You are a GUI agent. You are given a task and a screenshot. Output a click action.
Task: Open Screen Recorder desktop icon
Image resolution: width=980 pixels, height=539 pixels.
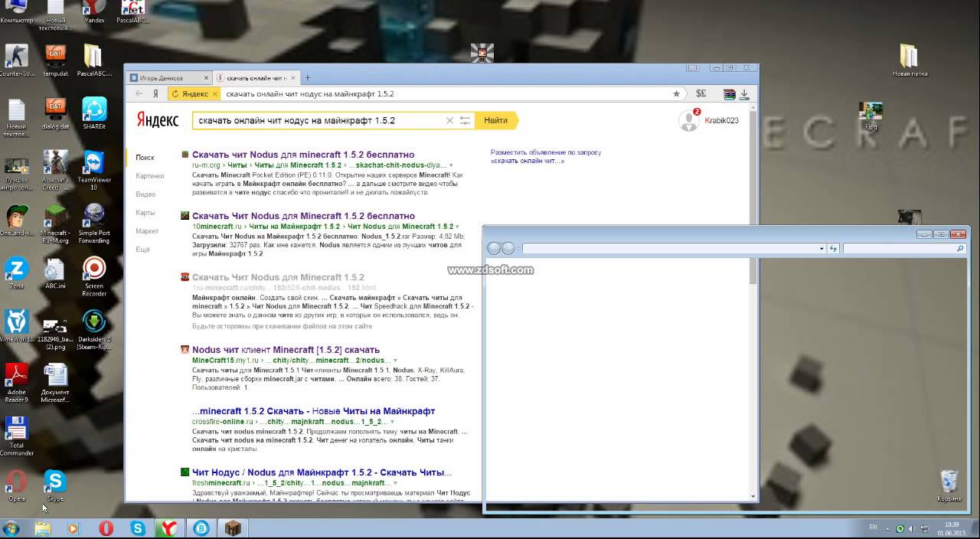click(94, 276)
